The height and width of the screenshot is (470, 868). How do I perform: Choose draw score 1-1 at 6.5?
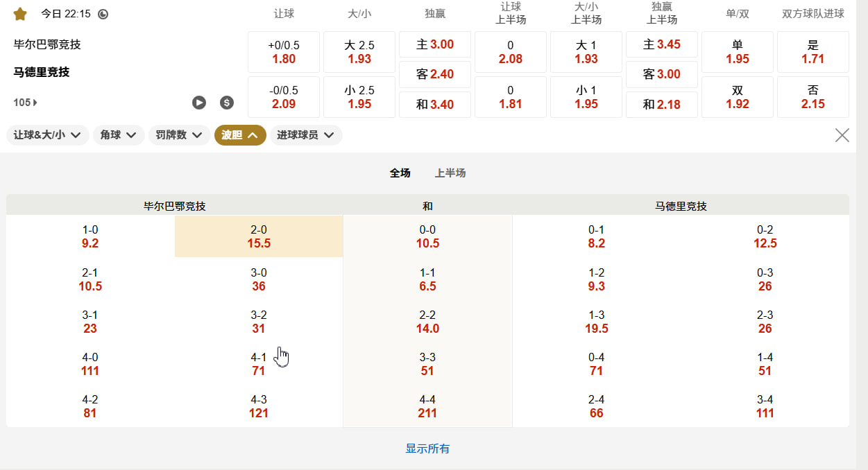(x=427, y=279)
